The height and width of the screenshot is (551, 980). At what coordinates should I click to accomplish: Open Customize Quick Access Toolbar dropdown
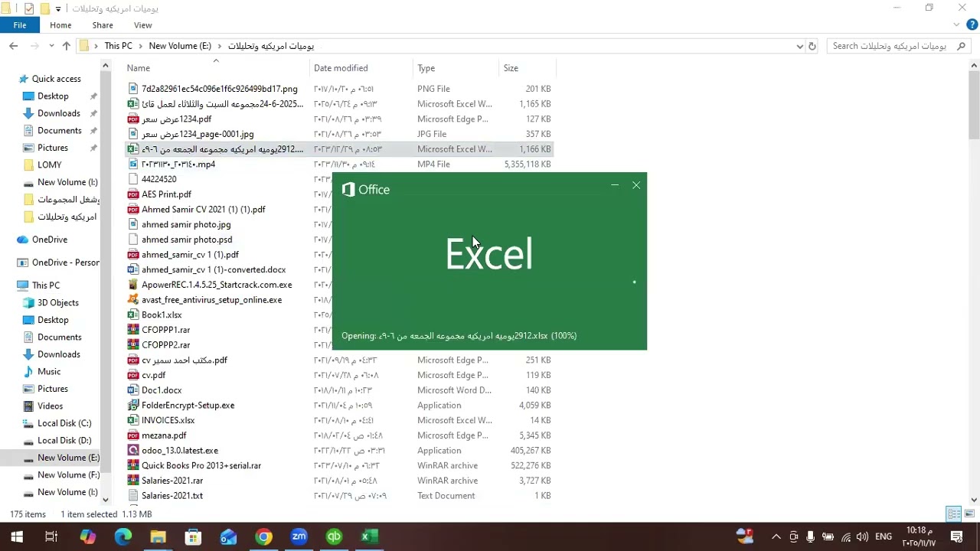pyautogui.click(x=58, y=9)
